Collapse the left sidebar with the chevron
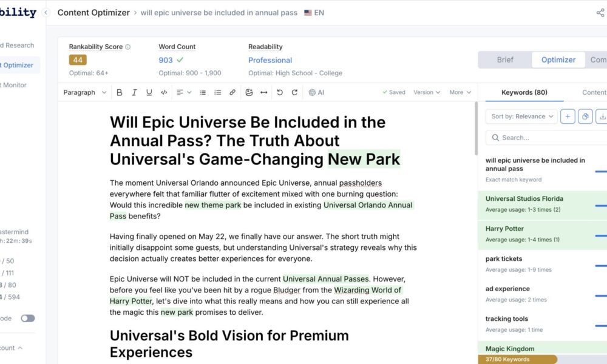 46,12
